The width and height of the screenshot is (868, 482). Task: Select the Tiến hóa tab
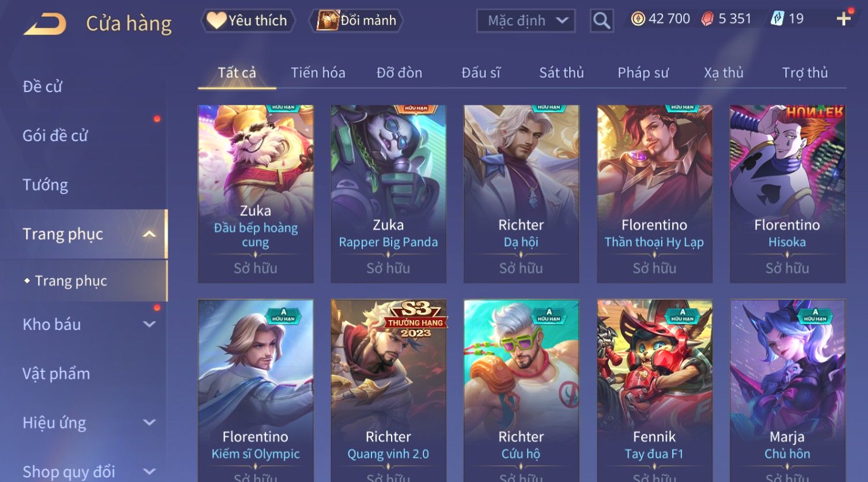click(318, 73)
